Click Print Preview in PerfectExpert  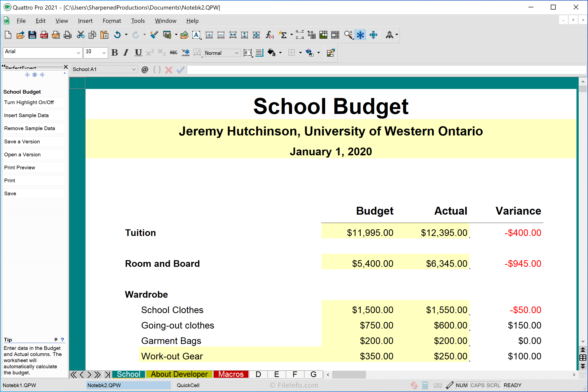click(x=34, y=168)
